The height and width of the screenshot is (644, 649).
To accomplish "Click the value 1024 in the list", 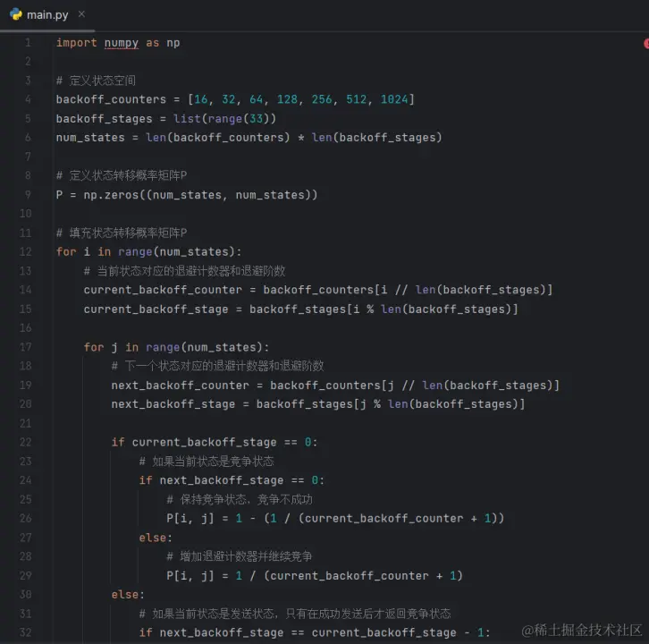I will pos(394,99).
